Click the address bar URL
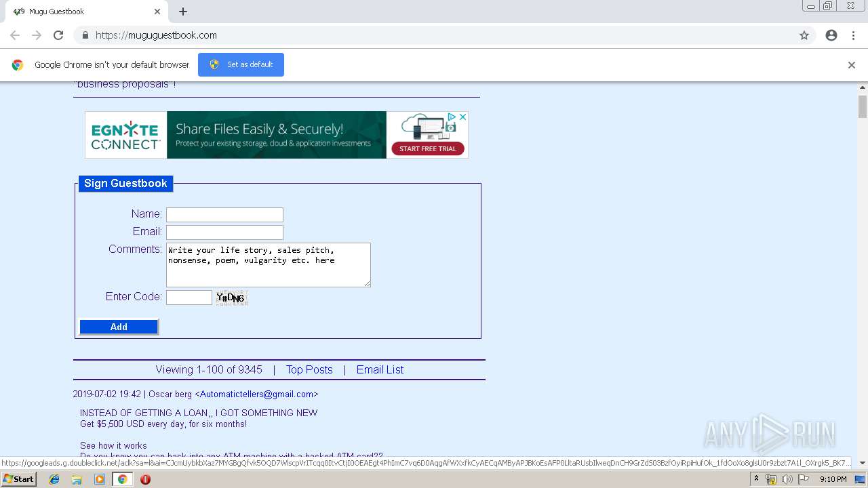Viewport: 868px width, 488px height. point(156,35)
